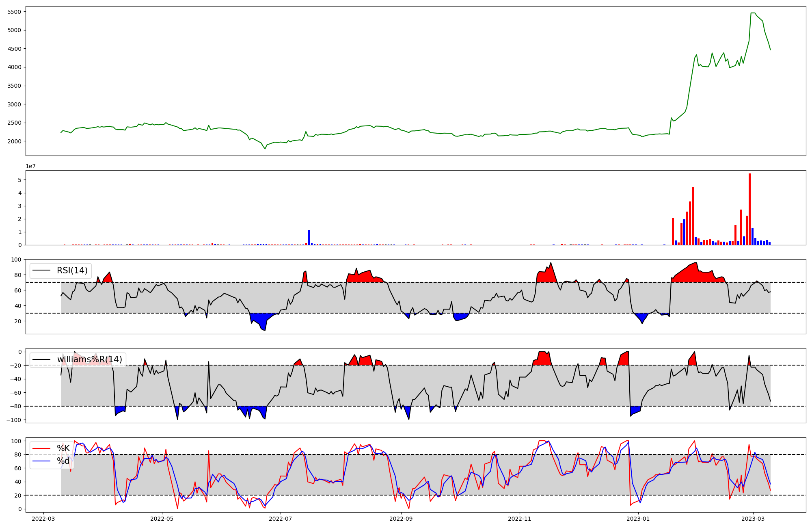The width and height of the screenshot is (812, 528).
Task: Click the 2022-09 x-axis date label
Action: click(401, 518)
